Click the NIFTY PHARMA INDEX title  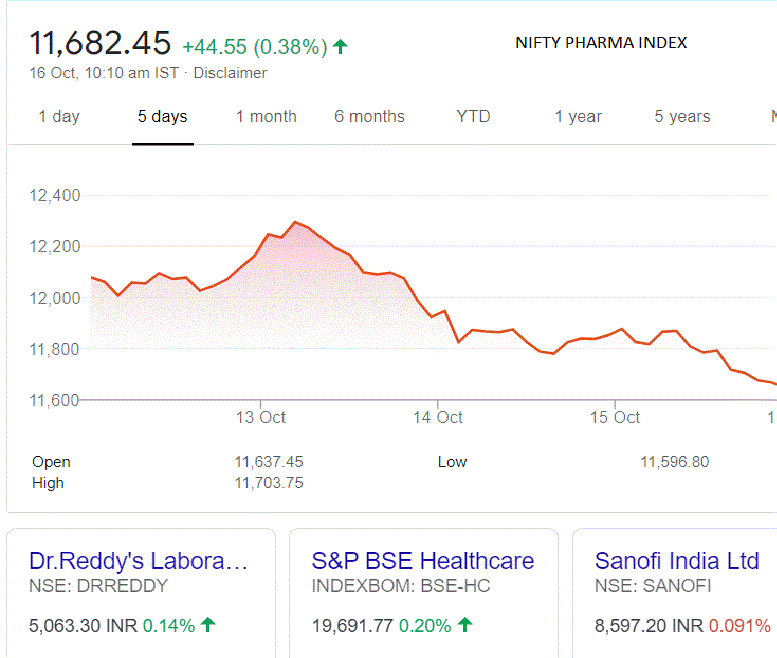[x=601, y=43]
